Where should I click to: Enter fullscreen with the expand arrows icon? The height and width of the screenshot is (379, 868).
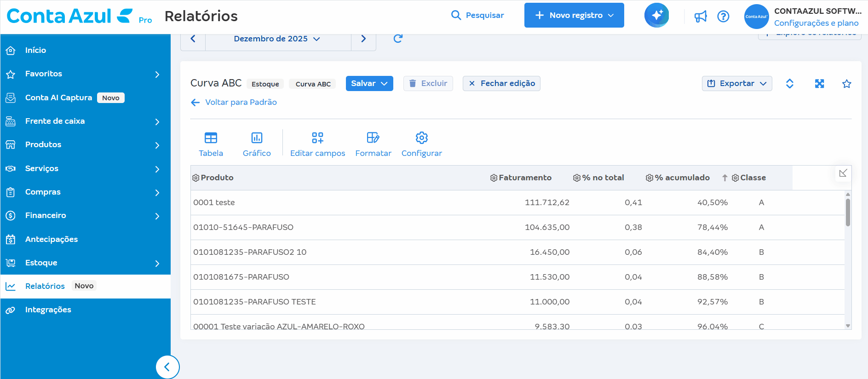tap(819, 84)
